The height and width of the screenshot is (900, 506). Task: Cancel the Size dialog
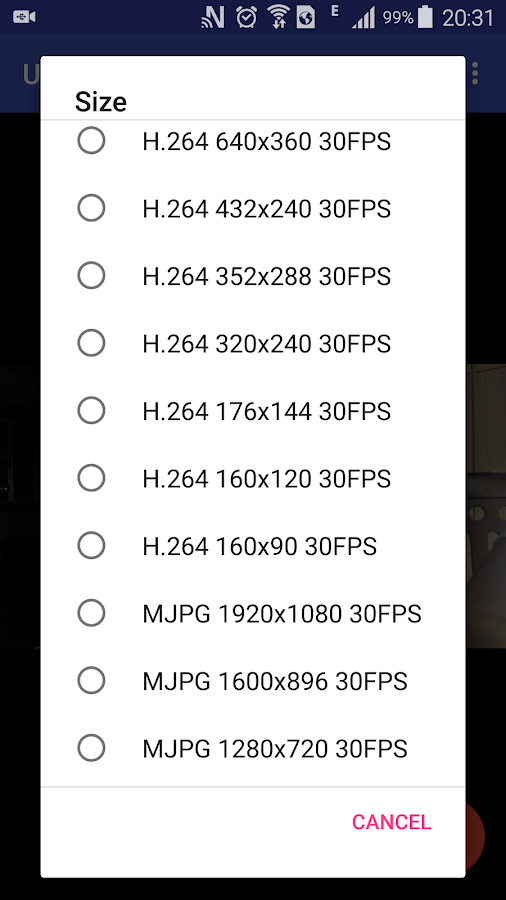point(391,822)
